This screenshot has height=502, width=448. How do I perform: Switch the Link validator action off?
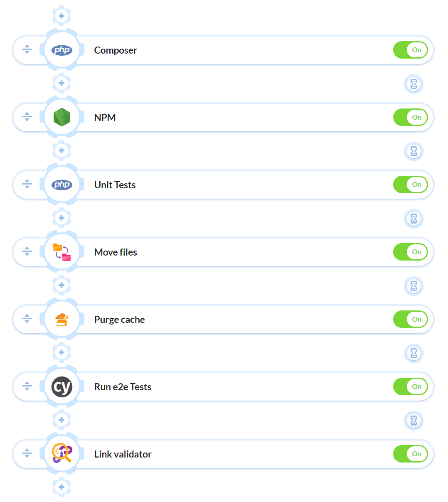click(411, 454)
